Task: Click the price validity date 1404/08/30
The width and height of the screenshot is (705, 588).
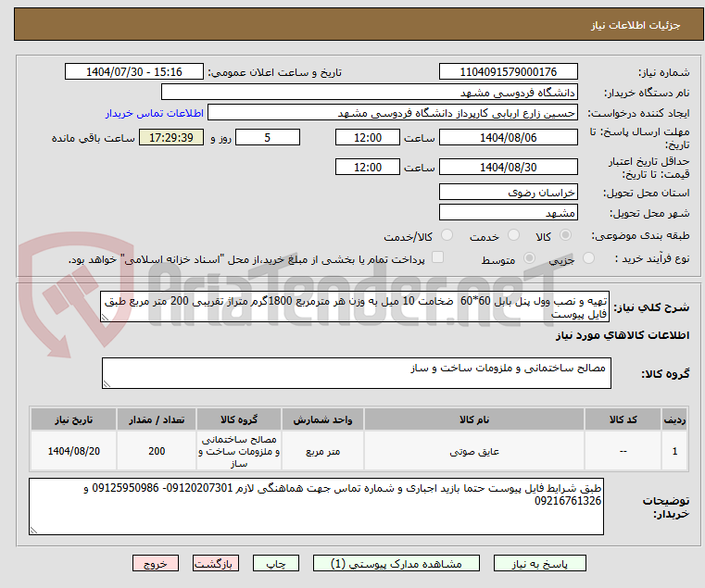Action: 508,167
